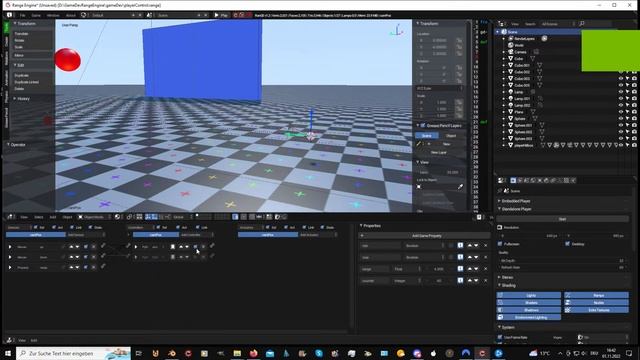Open the Window menu

click(x=53, y=15)
